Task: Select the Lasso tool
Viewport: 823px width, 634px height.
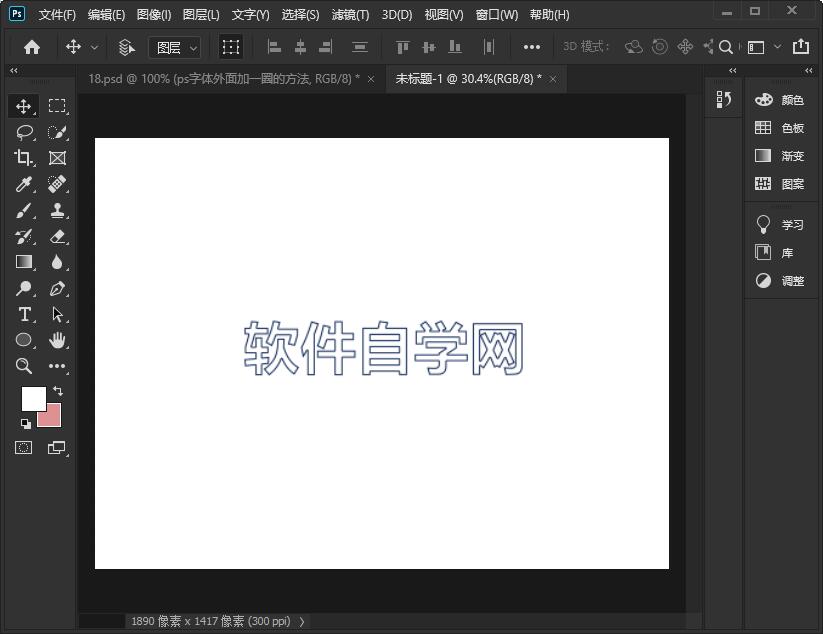Action: tap(24, 132)
